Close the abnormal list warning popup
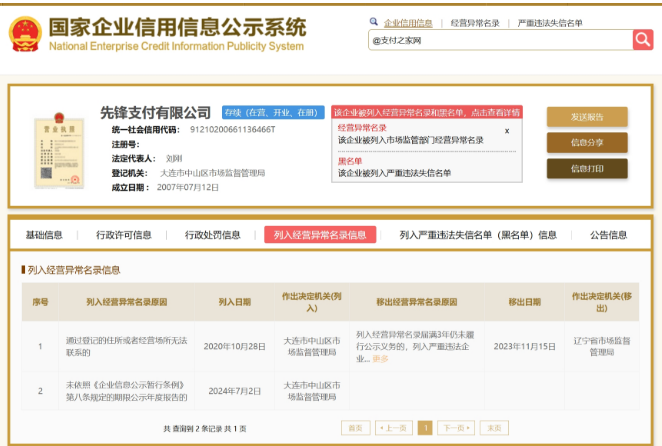The height and width of the screenshot is (446, 662). click(507, 131)
